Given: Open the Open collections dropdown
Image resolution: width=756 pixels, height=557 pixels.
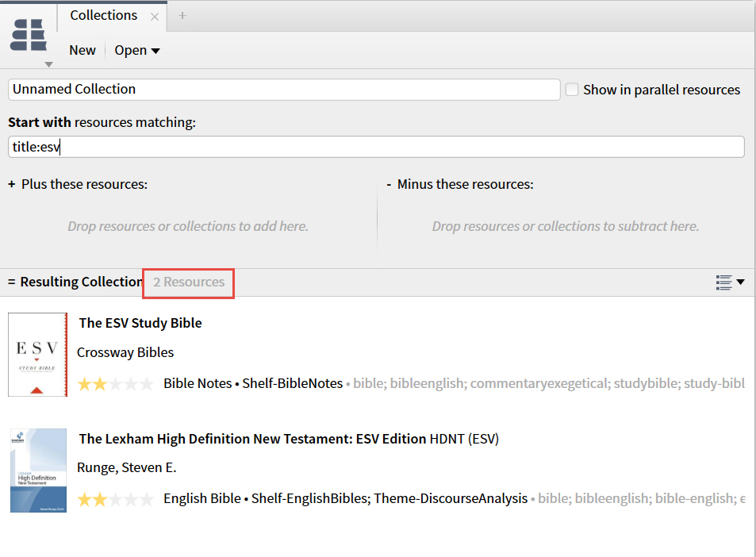Looking at the screenshot, I should point(137,50).
